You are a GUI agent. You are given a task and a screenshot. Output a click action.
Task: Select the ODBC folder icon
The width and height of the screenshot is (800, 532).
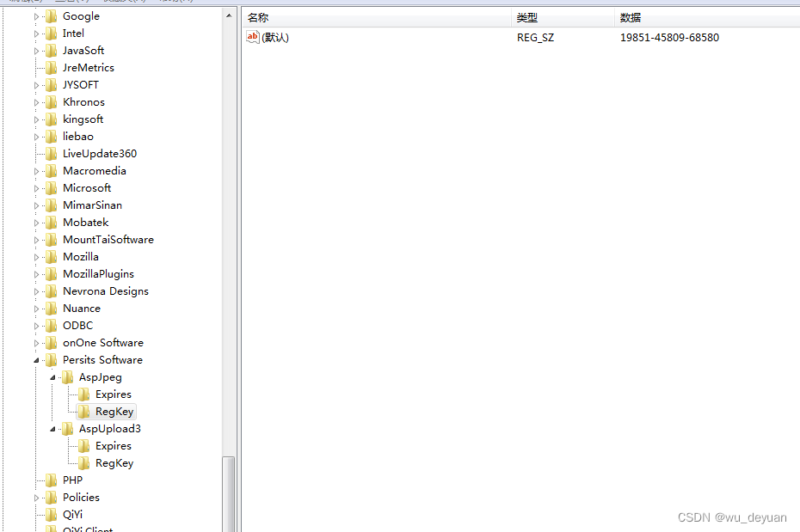click(x=50, y=325)
